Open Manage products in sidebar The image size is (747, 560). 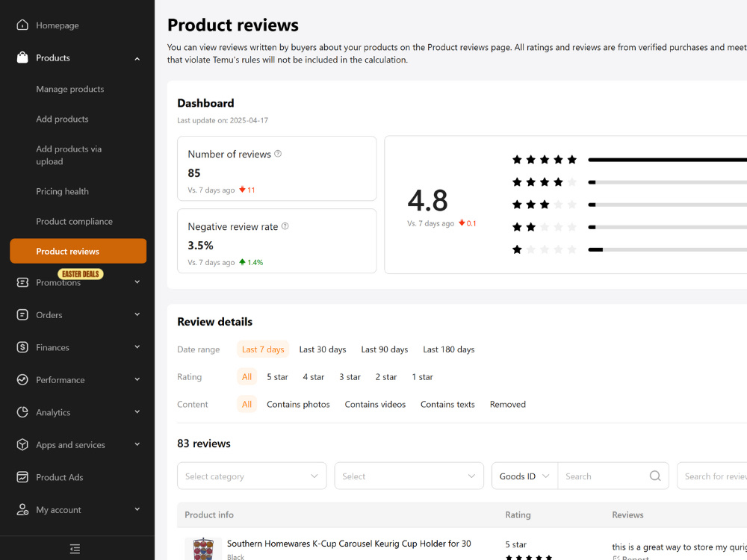pos(70,89)
